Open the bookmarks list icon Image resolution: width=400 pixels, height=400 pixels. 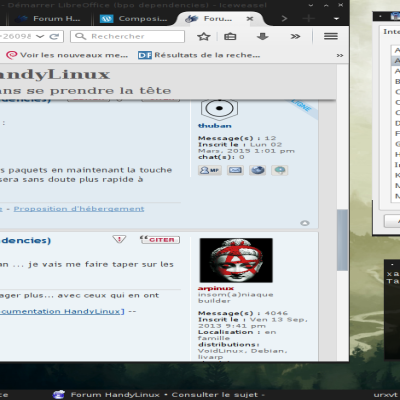click(230, 36)
